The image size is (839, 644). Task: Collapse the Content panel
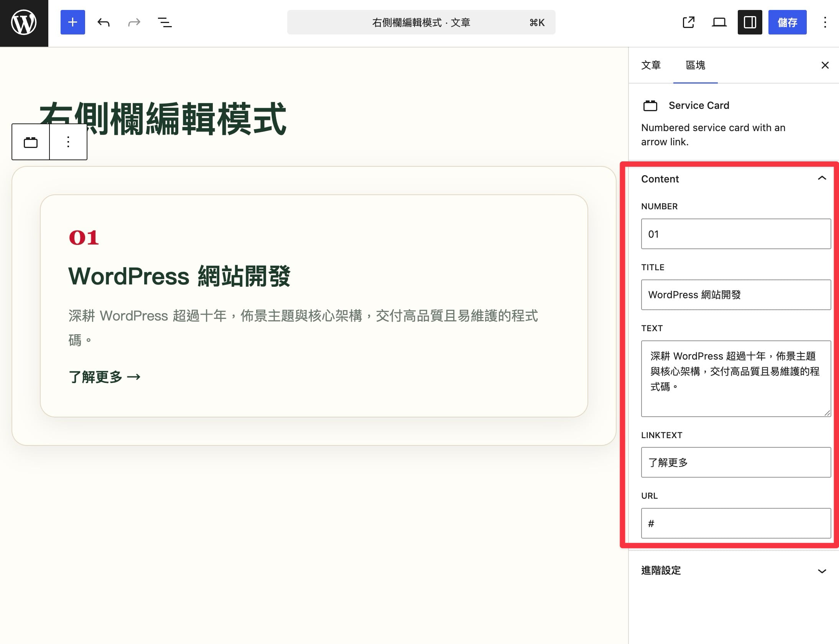tap(734, 179)
